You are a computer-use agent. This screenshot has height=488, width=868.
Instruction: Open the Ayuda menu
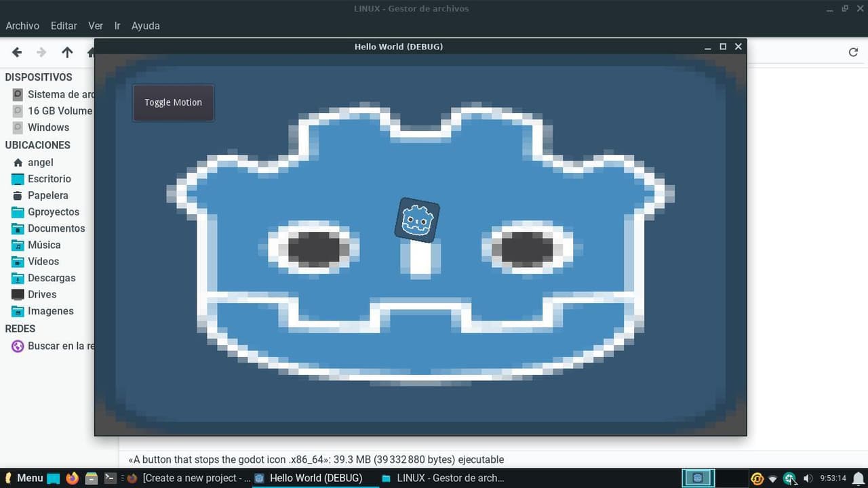pyautogui.click(x=145, y=26)
